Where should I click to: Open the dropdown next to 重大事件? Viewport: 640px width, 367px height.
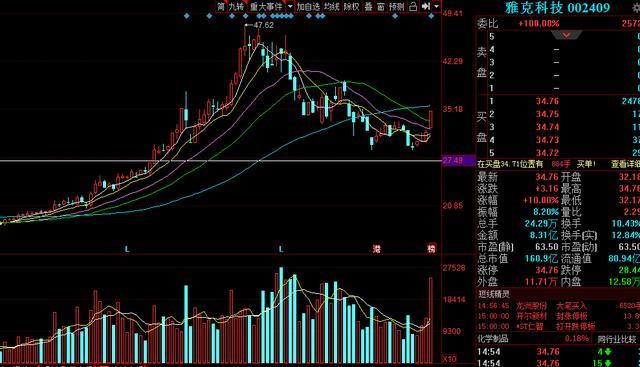(x=290, y=7)
